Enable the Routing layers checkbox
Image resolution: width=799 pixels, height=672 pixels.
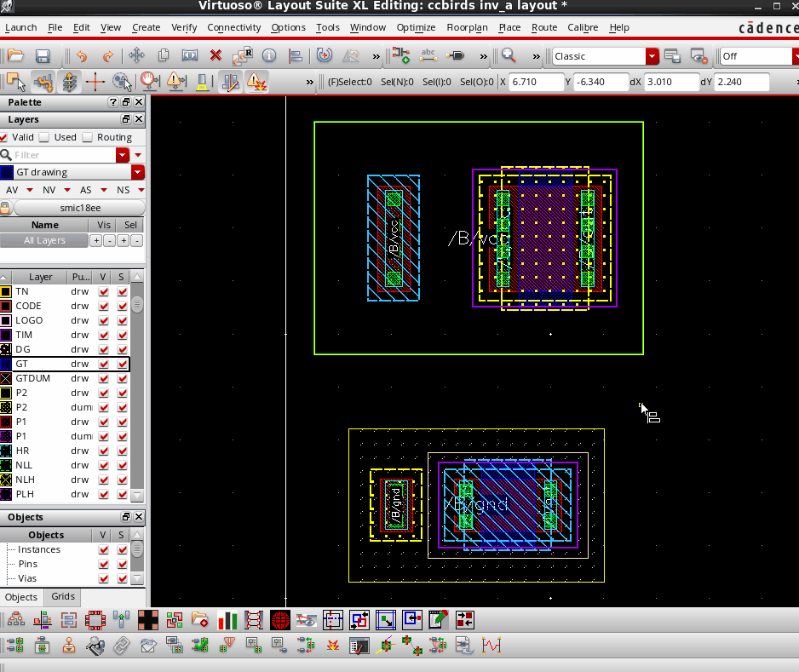click(x=88, y=137)
